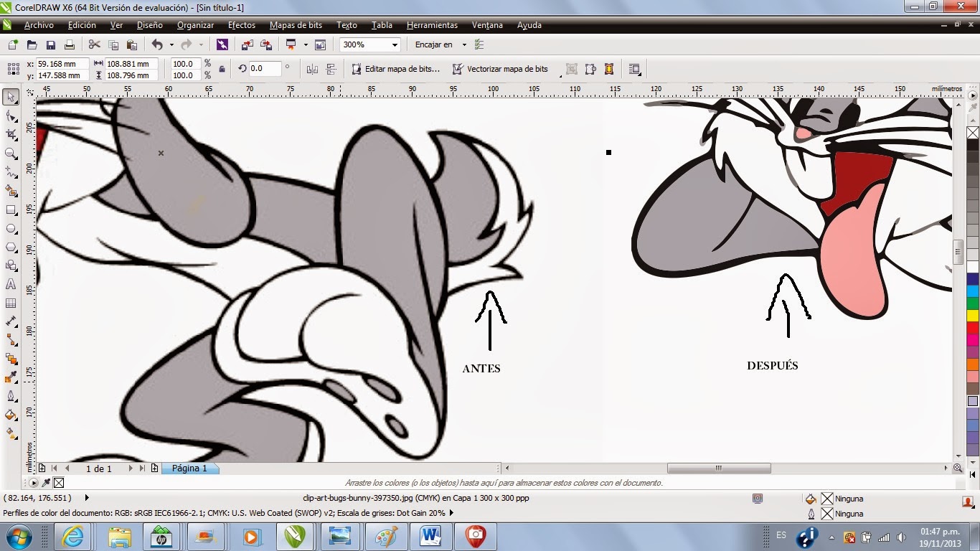Screen dimensions: 980x551
Task: Click the no-color X swatch atop palette
Action: (x=973, y=133)
